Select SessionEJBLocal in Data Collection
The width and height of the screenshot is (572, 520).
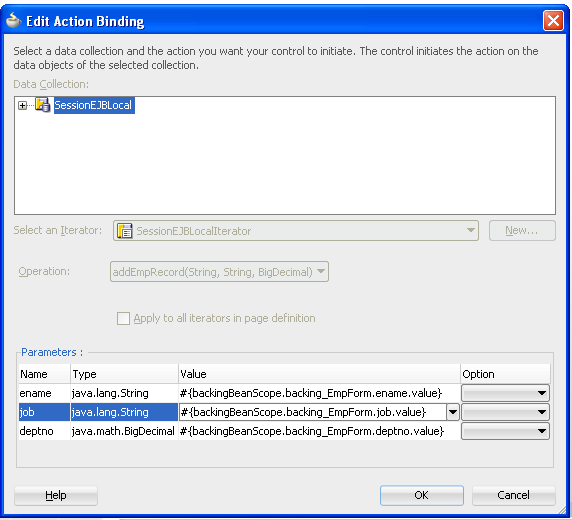pos(94,105)
